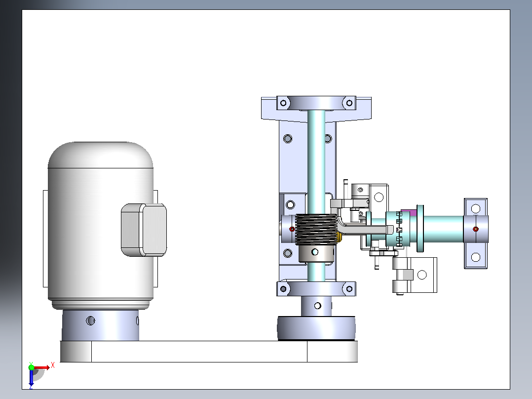The width and height of the screenshot is (532, 399).
Task: Select the lower right bracket with the round hole
Action: (422, 275)
